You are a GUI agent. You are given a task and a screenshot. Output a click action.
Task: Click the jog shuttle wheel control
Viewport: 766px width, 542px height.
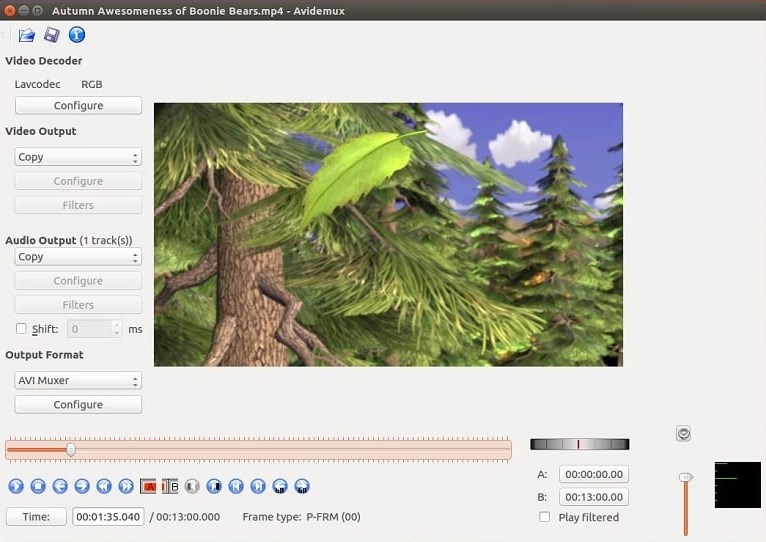(579, 444)
